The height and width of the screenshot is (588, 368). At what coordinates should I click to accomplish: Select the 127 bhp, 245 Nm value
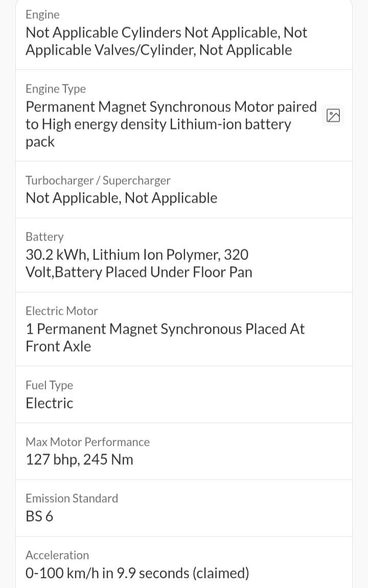[79, 460]
